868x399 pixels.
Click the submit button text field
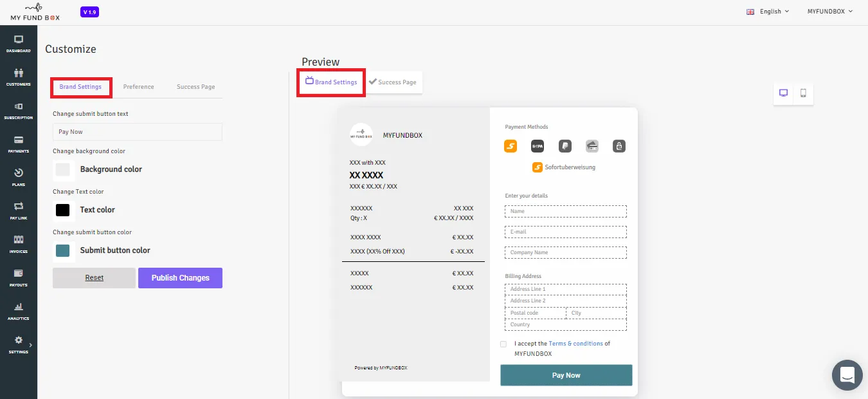[138, 132]
